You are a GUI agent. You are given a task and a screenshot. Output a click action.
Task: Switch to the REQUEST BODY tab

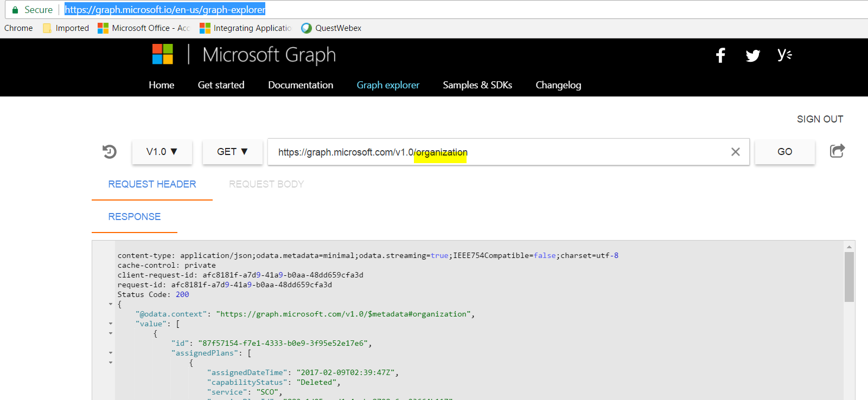266,184
